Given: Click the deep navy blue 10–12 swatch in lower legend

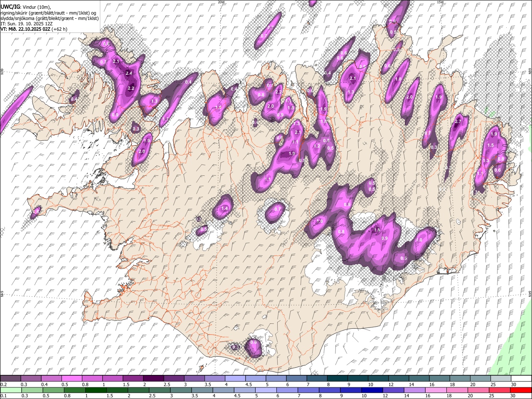Looking at the screenshot, I should [372, 390].
